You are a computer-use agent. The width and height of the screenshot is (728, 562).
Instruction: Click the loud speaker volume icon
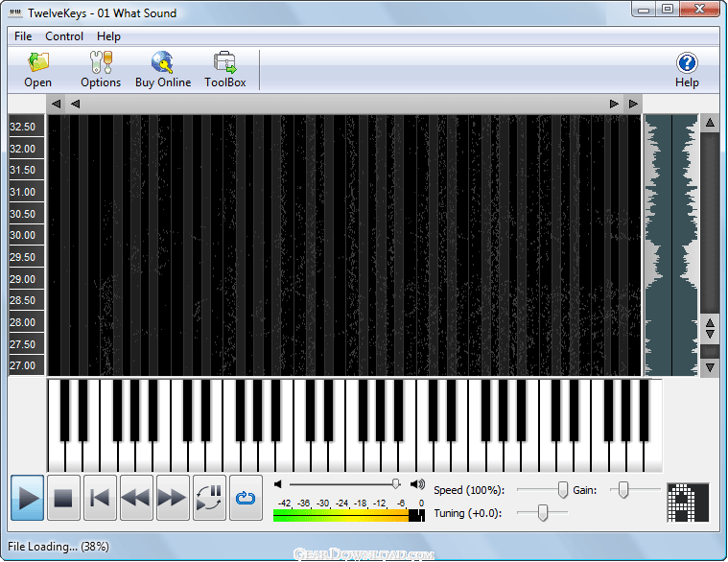coord(417,484)
